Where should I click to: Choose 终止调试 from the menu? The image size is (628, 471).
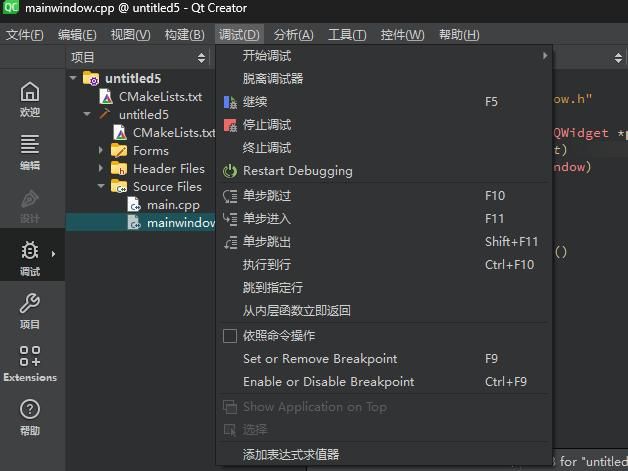[x=384, y=148]
